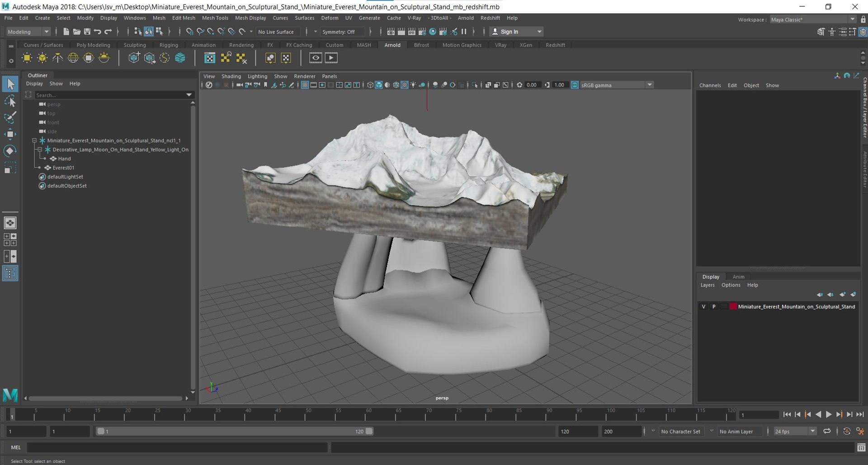Create Arnold Skydome Light from shelf
868x465 pixels.
(73, 58)
